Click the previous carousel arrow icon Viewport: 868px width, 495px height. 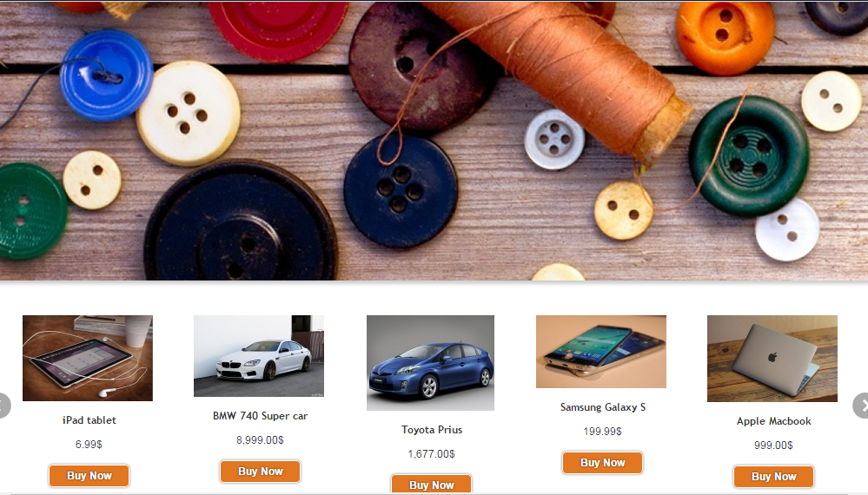click(x=3, y=406)
